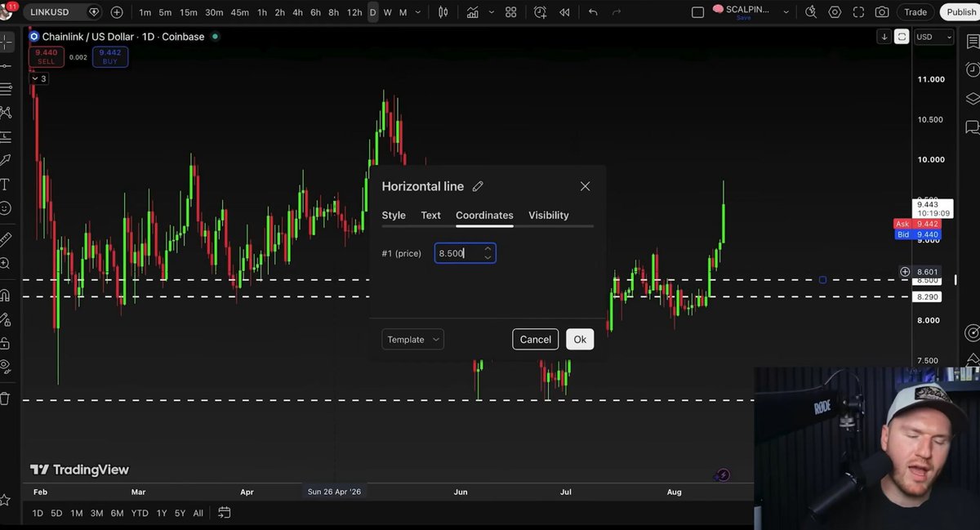Open the Visibility tab
This screenshot has width=980, height=530.
pos(549,216)
